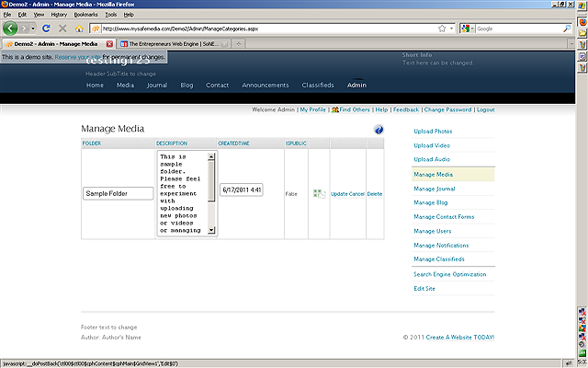This screenshot has height=368, width=588.
Task: Close the Entrepreneurs Web Engine tab
Action: (225, 43)
